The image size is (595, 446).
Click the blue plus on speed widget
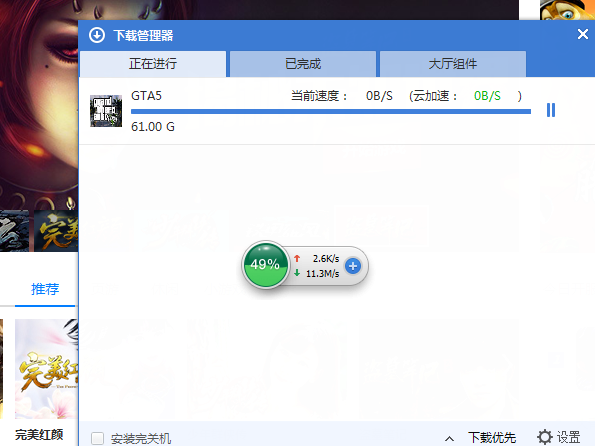[353, 266]
